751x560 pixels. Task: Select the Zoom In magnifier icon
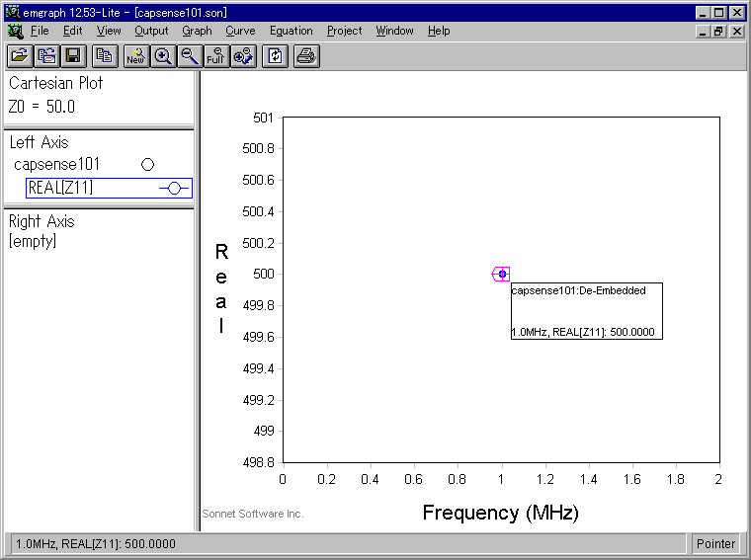coord(163,56)
